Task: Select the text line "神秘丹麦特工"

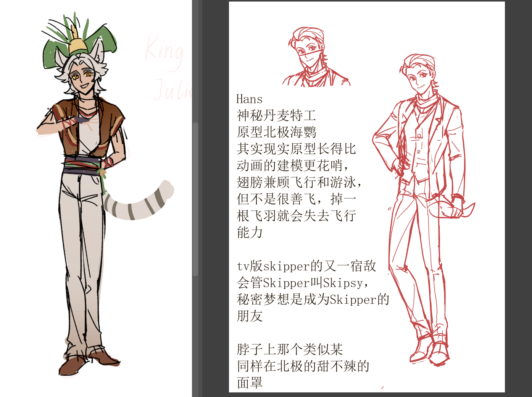Action: point(276,115)
